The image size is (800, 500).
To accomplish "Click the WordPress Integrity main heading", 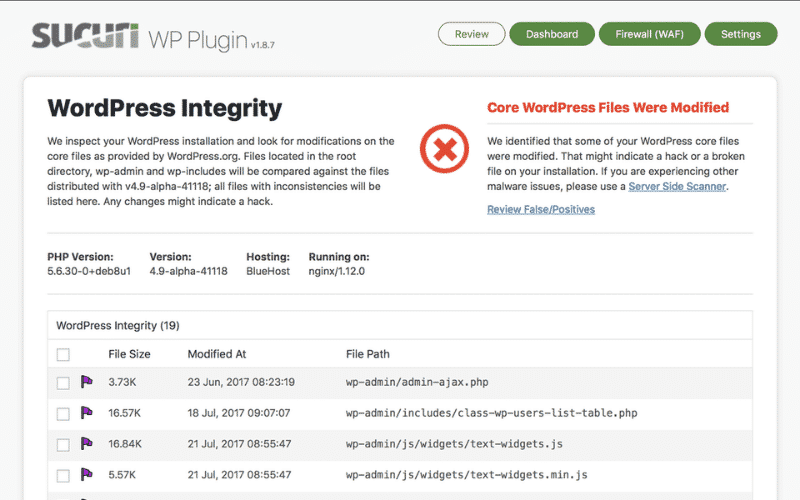I will point(164,108).
